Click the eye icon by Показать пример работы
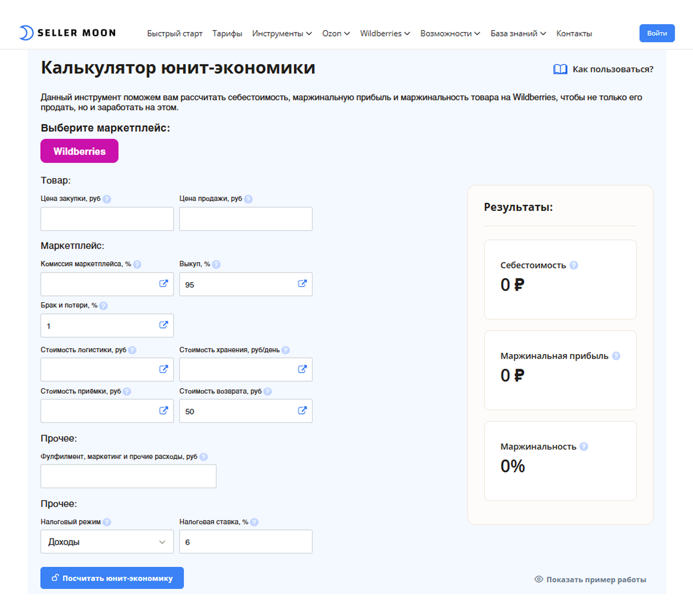 (x=538, y=580)
